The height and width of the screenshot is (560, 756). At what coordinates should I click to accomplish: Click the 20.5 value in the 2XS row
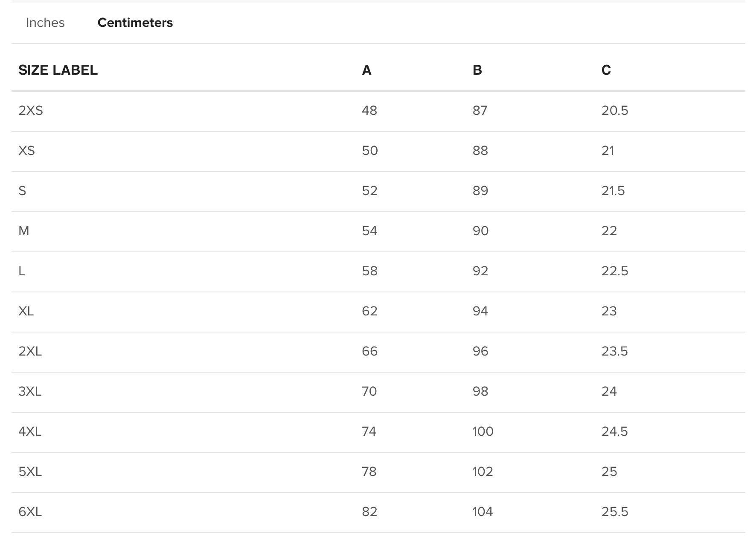coord(614,111)
